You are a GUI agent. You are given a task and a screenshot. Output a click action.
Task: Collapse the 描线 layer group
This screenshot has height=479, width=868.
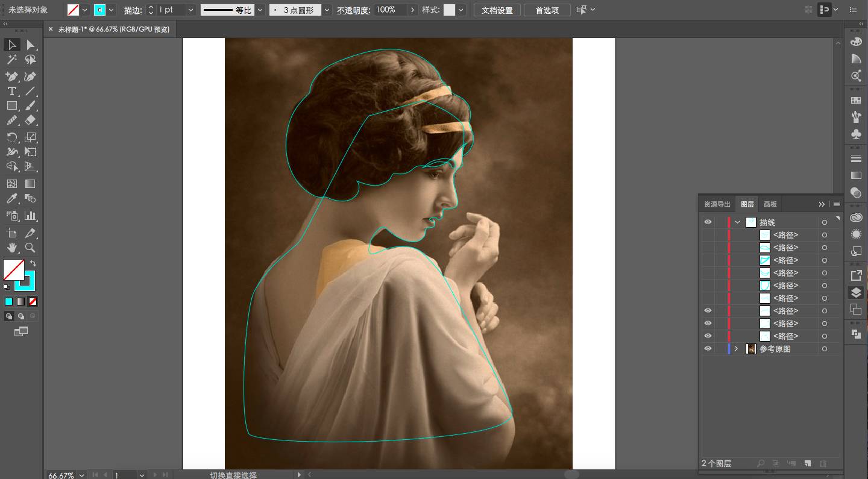[x=737, y=222]
